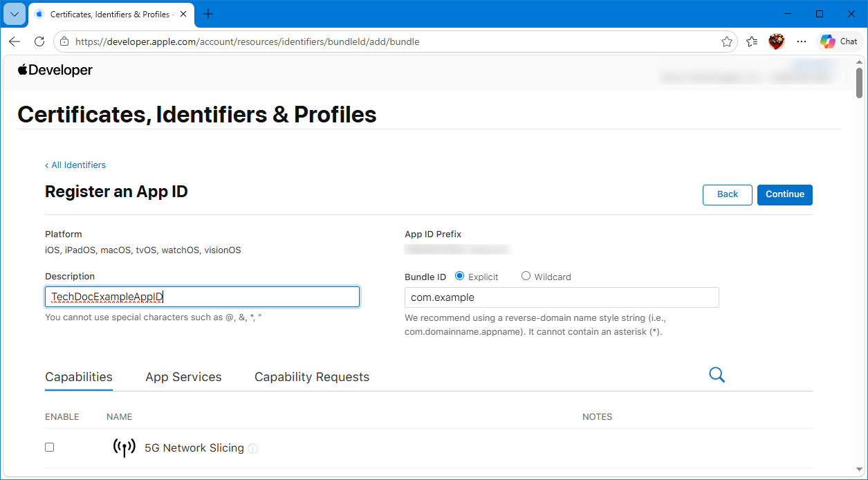Click the Register an App ID heading
Screen dimensions: 868x480
[116, 192]
